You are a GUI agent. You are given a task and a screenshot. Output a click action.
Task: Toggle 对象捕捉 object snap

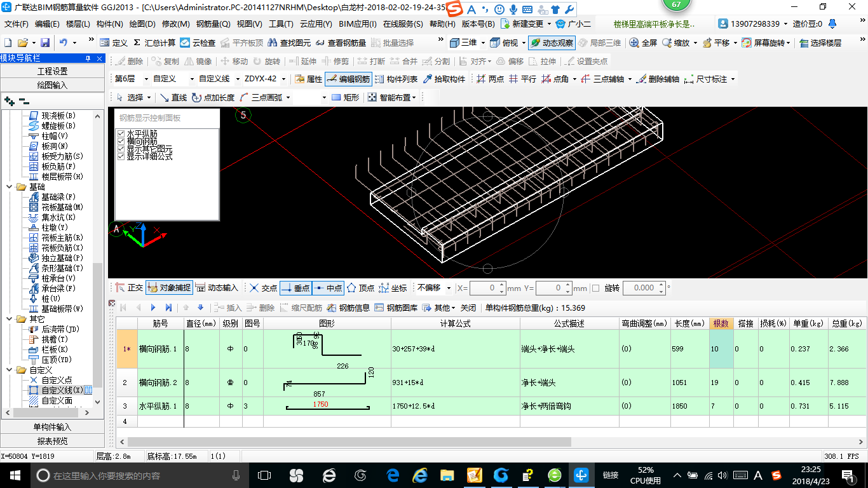169,287
